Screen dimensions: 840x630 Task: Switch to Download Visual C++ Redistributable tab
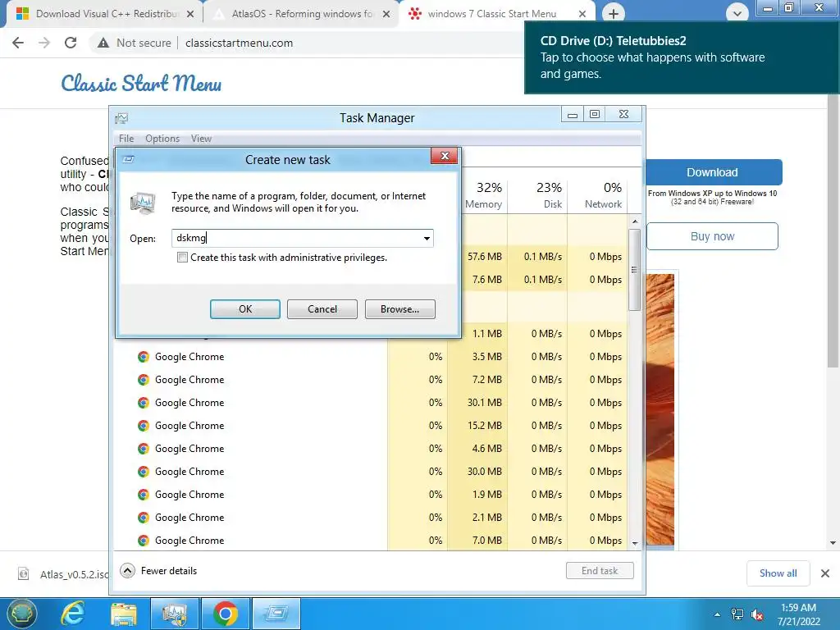104,14
